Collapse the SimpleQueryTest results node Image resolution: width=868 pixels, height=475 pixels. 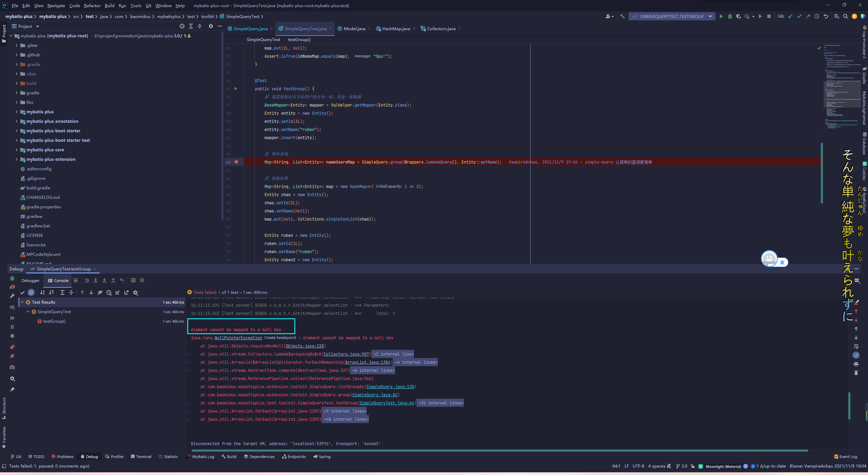[28, 311]
